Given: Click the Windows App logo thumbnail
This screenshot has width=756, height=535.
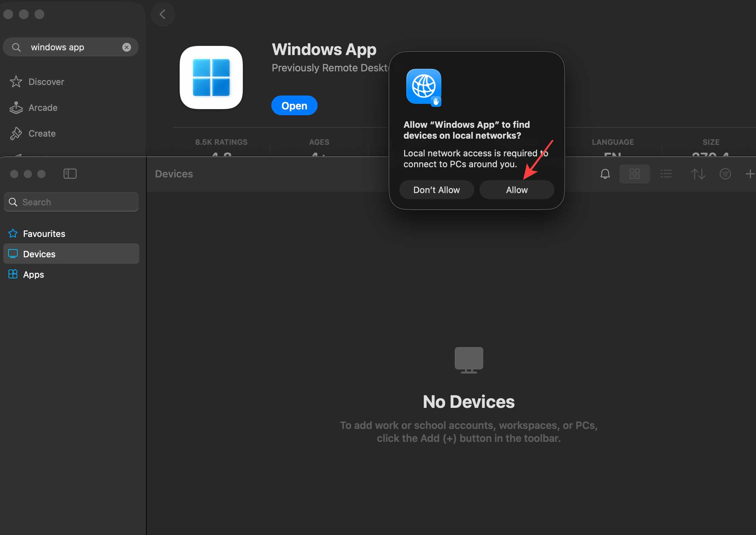Looking at the screenshot, I should [x=211, y=77].
